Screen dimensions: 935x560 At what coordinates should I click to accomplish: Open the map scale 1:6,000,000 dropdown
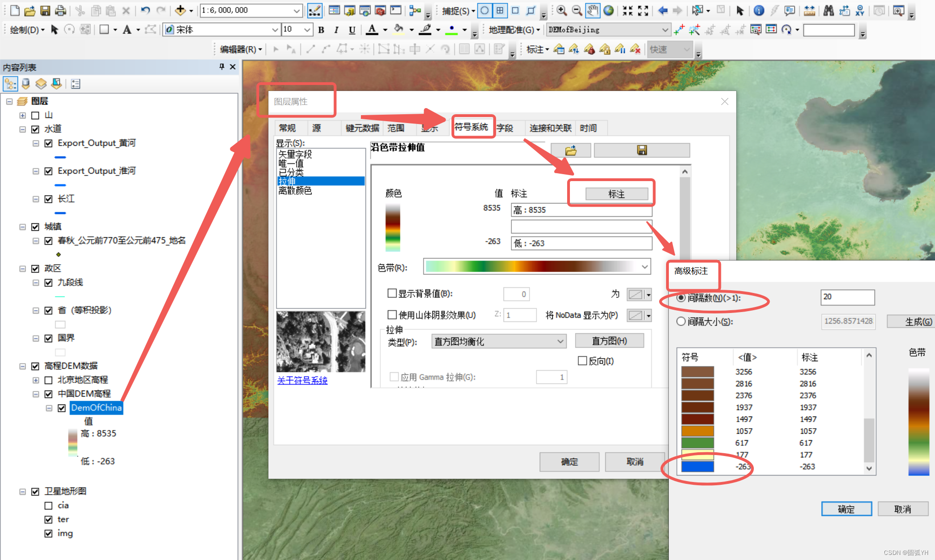point(297,10)
